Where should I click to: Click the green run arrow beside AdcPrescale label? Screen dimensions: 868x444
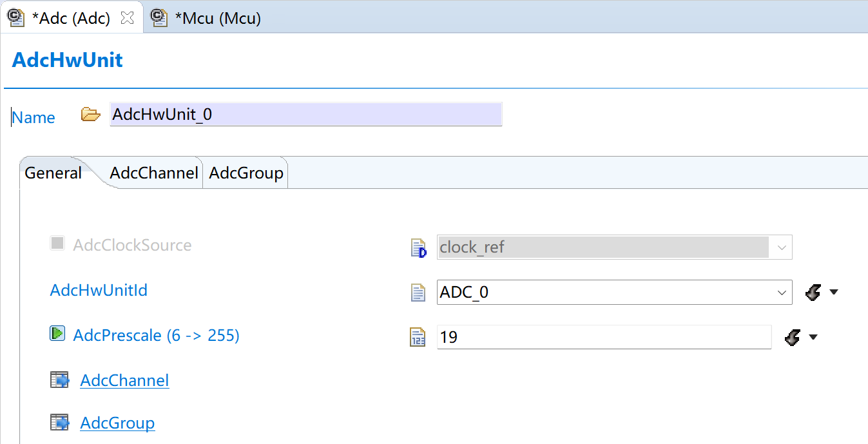(57, 334)
